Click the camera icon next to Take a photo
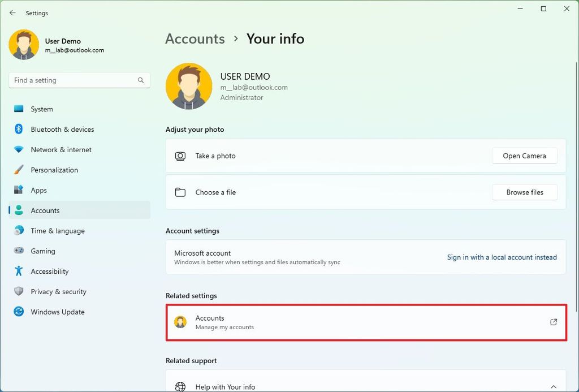Viewport: 579px width, 392px height. pyautogui.click(x=180, y=156)
